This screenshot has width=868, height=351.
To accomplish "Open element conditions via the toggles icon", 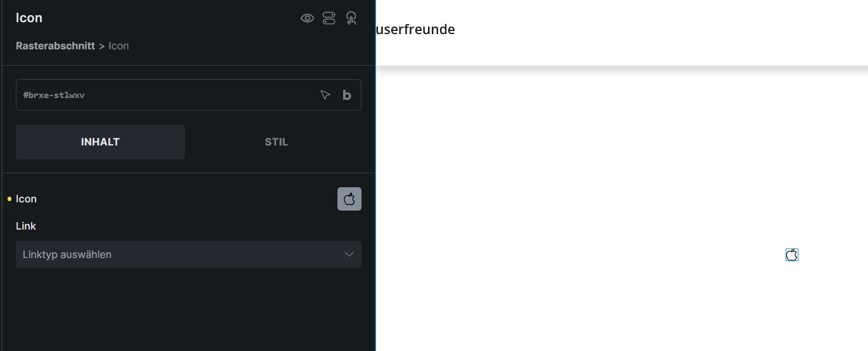I will (329, 18).
